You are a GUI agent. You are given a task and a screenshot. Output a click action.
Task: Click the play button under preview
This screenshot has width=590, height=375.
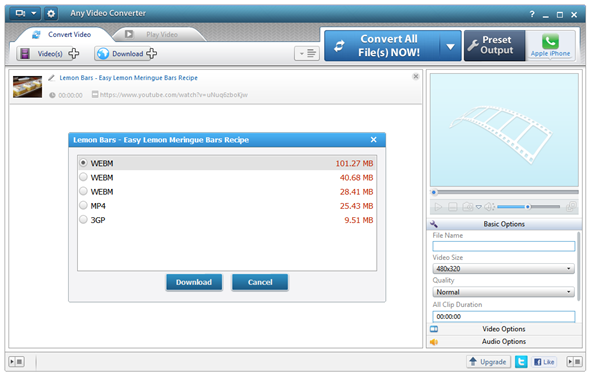coord(438,207)
